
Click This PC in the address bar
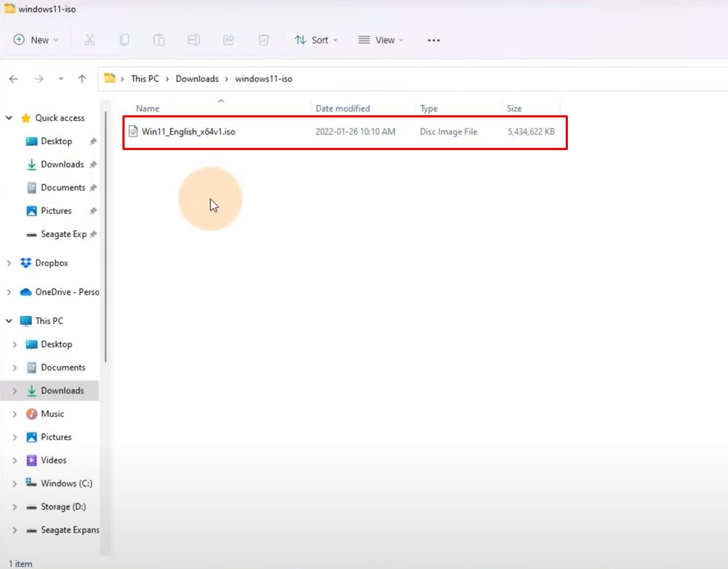(145, 78)
